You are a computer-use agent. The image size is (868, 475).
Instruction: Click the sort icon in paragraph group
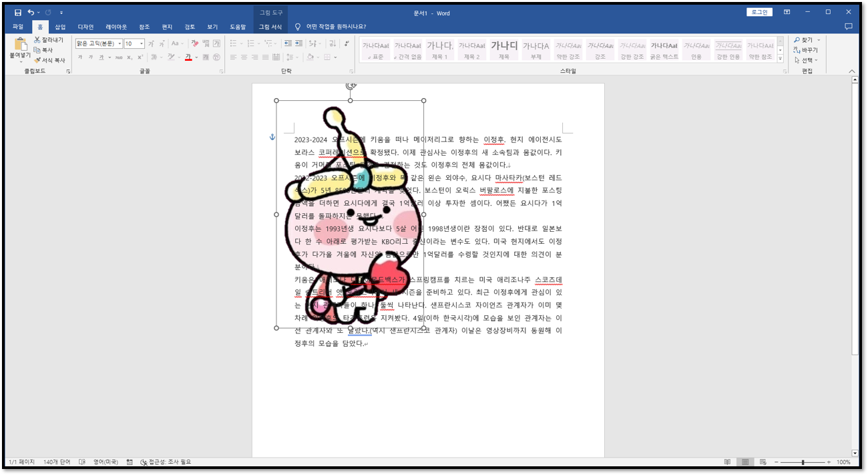(x=332, y=43)
